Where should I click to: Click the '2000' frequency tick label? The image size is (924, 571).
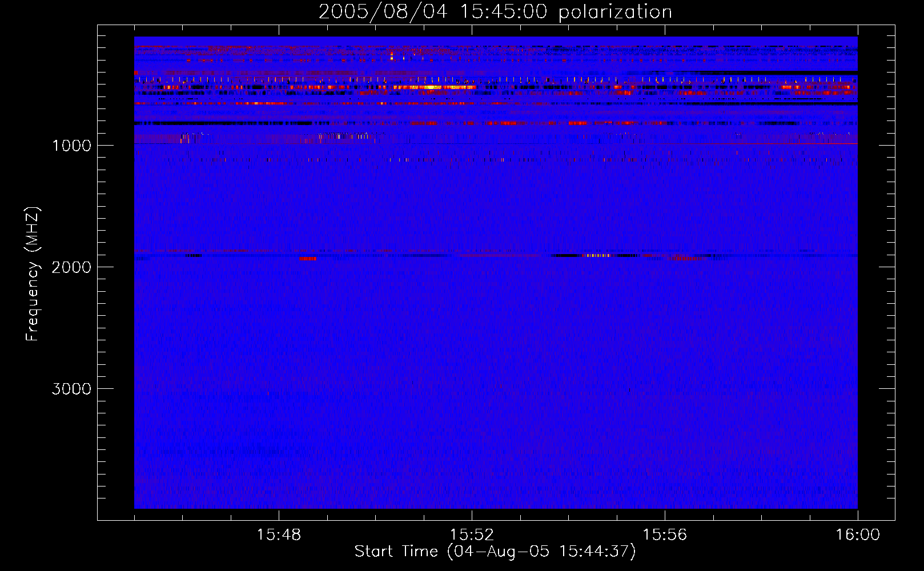[71, 267]
